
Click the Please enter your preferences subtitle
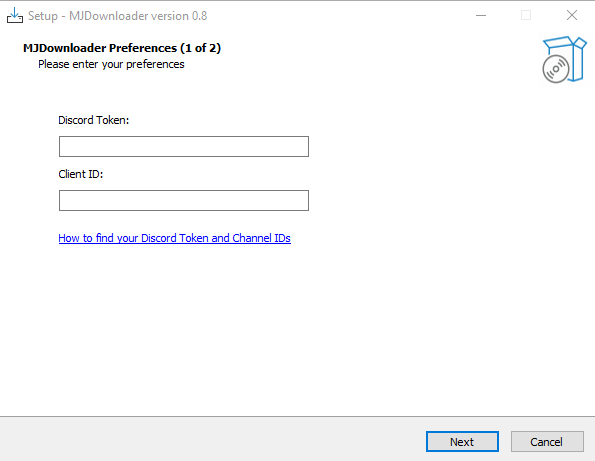111,65
